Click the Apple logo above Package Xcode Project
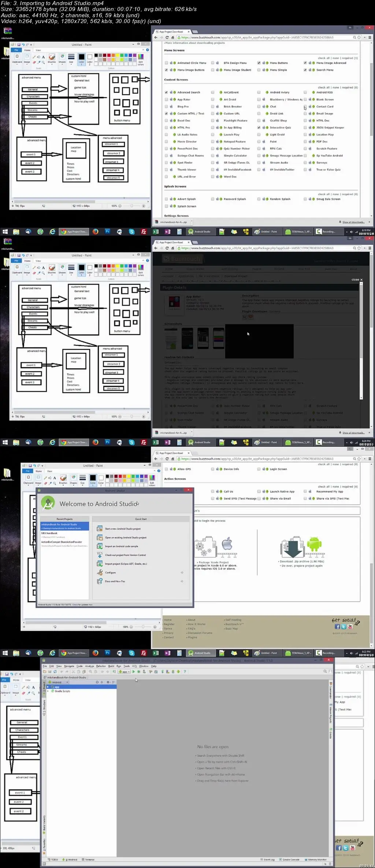The width and height of the screenshot is (375, 868). coord(227,544)
